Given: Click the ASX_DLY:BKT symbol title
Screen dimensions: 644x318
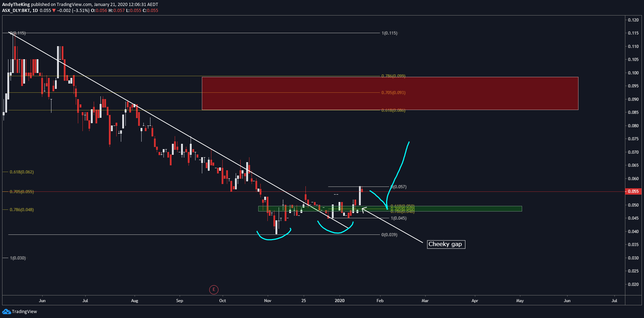Looking at the screenshot, I should [x=16, y=11].
